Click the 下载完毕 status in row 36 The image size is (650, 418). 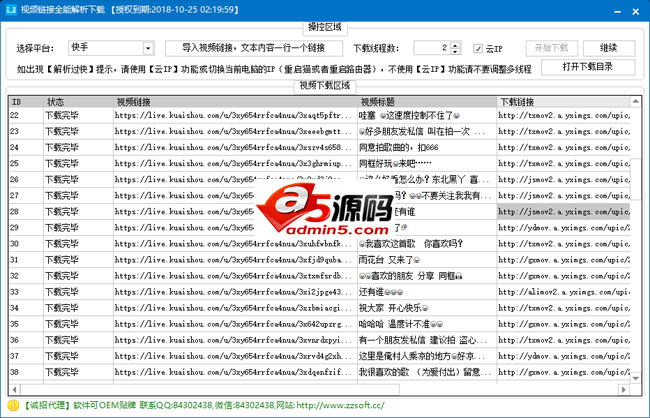click(x=62, y=340)
